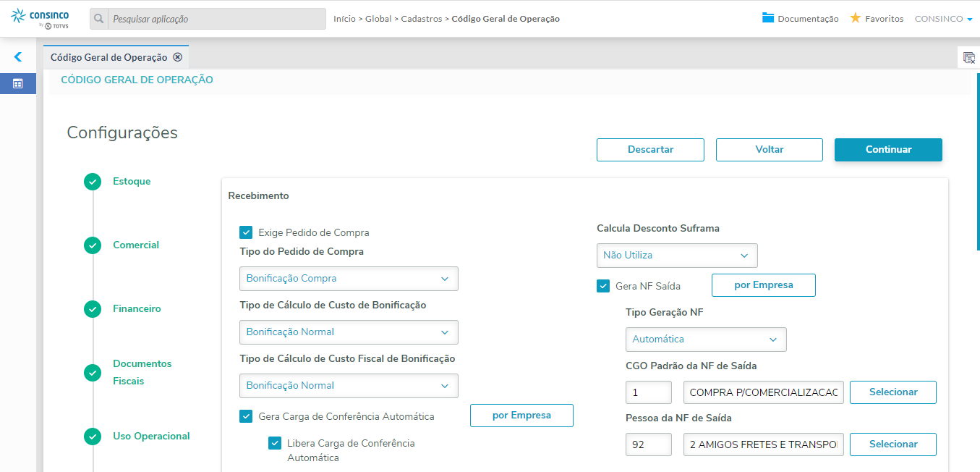Image resolution: width=980 pixels, height=472 pixels.
Task: Open the sidebar table module icon
Action: [18, 83]
